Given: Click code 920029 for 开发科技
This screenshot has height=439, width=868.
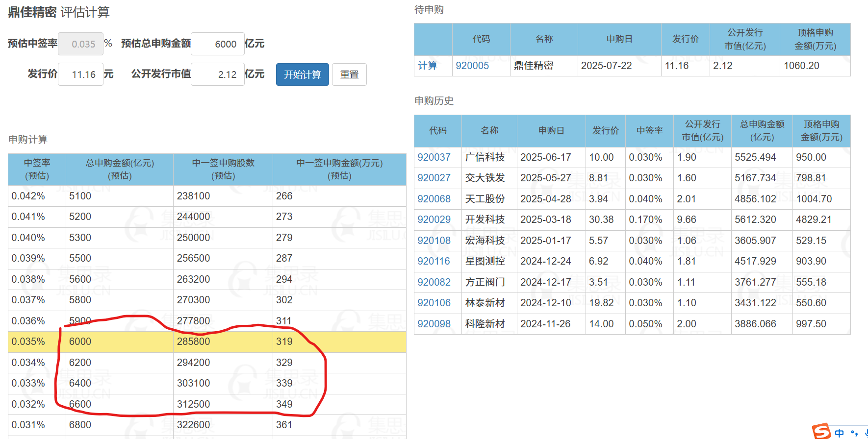Looking at the screenshot, I should (434, 219).
